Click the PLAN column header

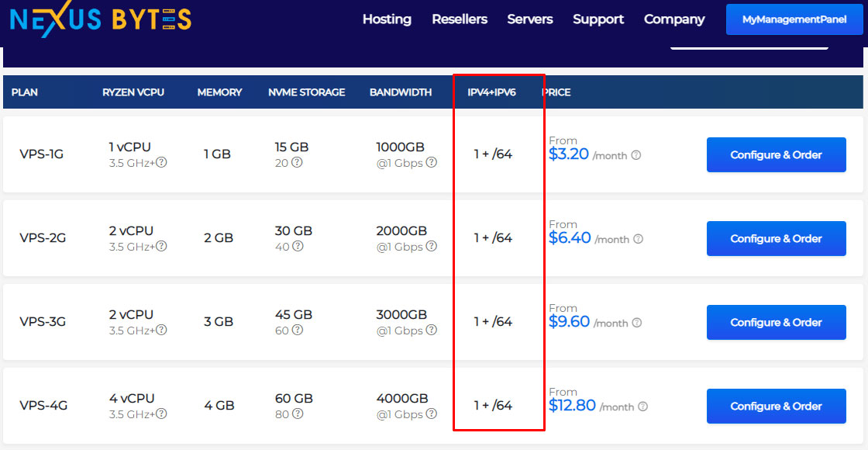click(25, 92)
